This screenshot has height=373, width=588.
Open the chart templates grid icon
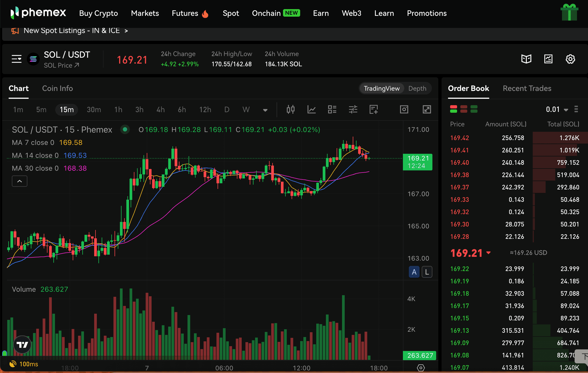tap(332, 109)
